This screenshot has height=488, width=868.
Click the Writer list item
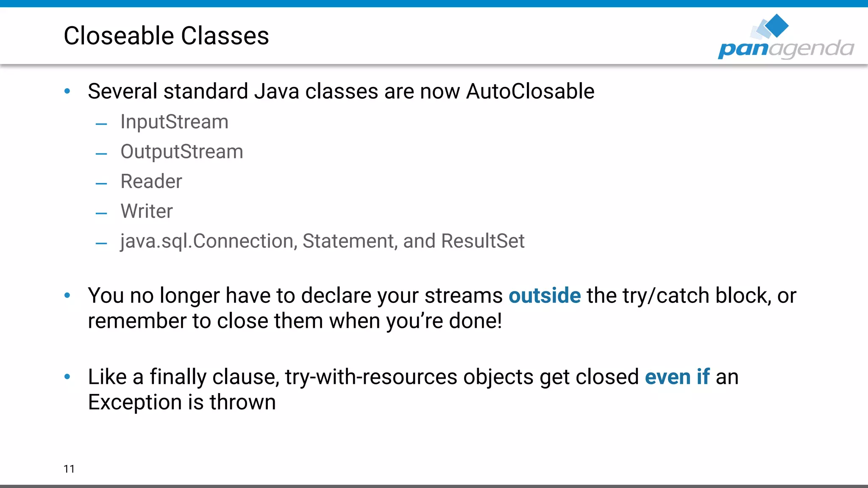point(147,211)
